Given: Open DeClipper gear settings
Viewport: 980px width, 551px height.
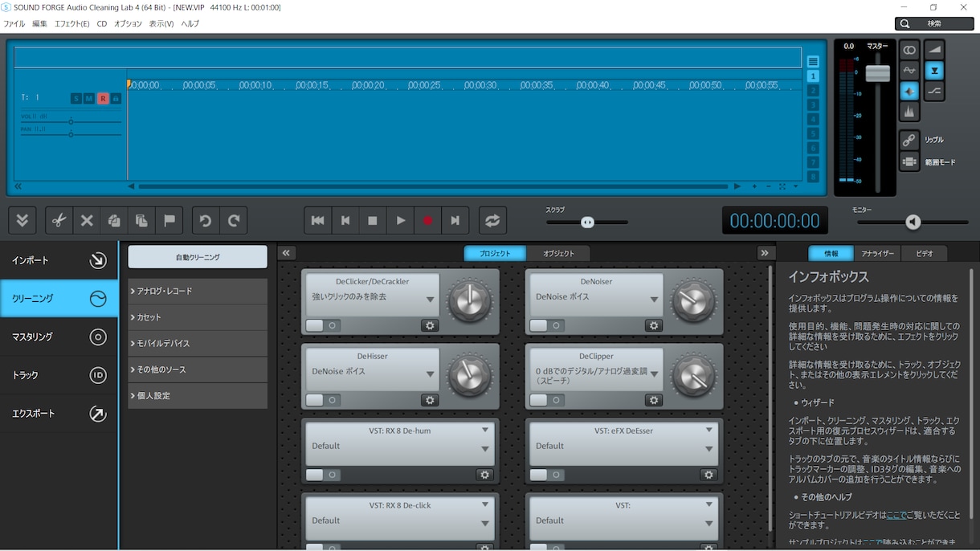Looking at the screenshot, I should 654,400.
